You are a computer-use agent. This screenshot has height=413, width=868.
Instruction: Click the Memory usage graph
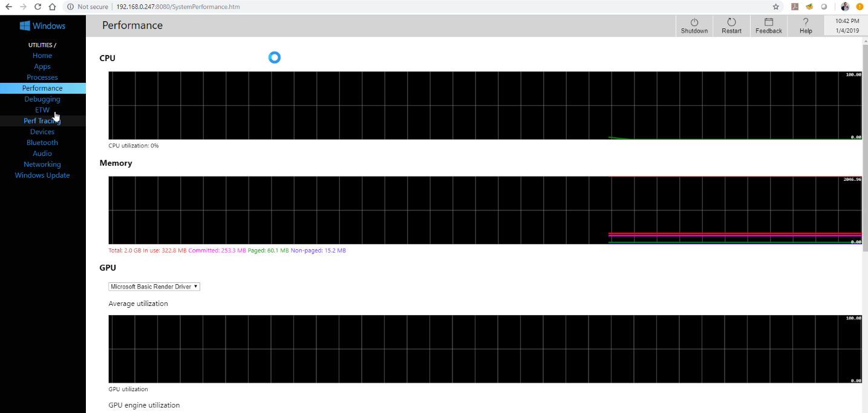485,210
